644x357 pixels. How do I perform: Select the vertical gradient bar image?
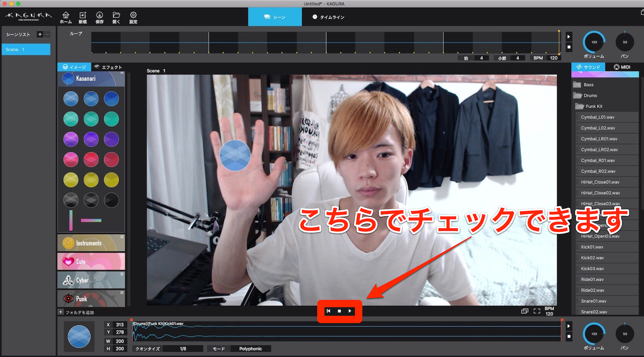pyautogui.click(x=71, y=220)
